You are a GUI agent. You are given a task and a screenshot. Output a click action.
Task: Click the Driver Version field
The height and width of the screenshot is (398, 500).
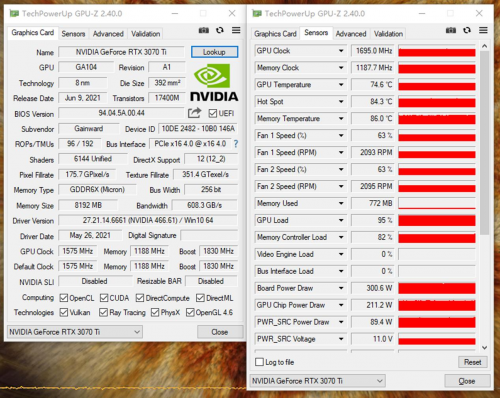pyautogui.click(x=148, y=220)
